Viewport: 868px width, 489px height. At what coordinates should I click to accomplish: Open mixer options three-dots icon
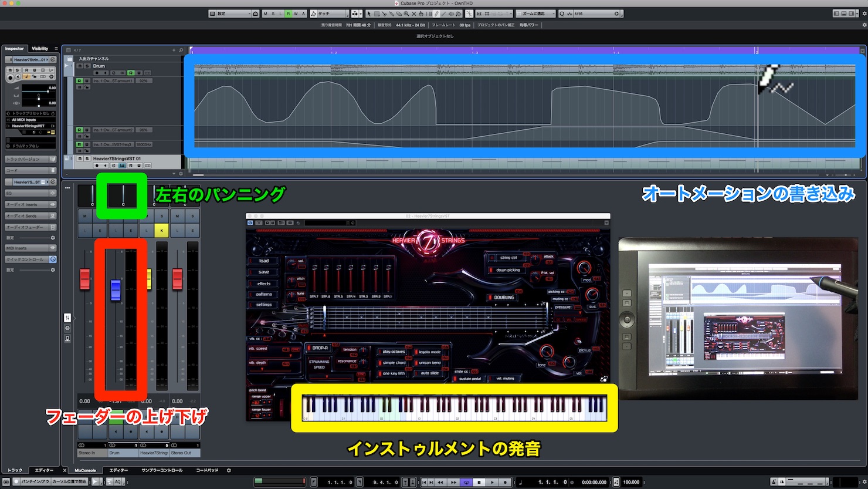[x=67, y=188]
